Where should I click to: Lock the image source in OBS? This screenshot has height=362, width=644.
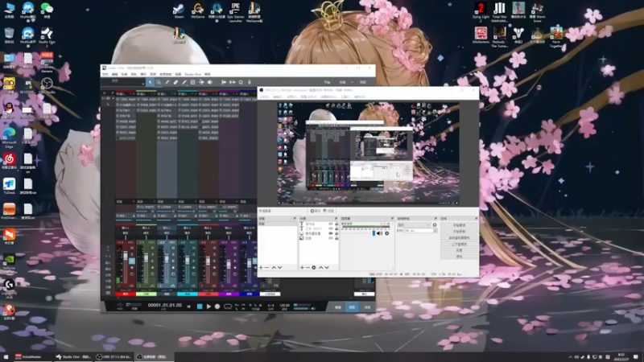336,238
